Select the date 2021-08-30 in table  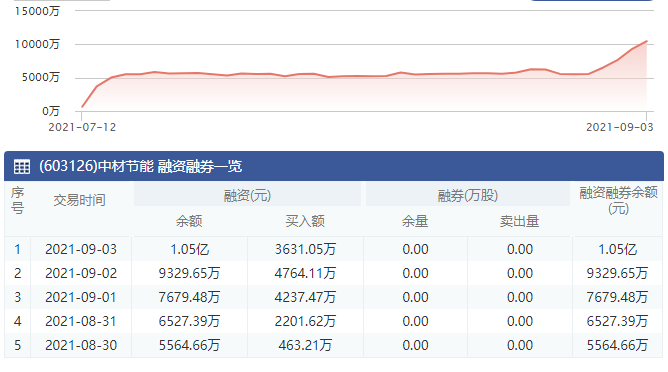(x=81, y=345)
